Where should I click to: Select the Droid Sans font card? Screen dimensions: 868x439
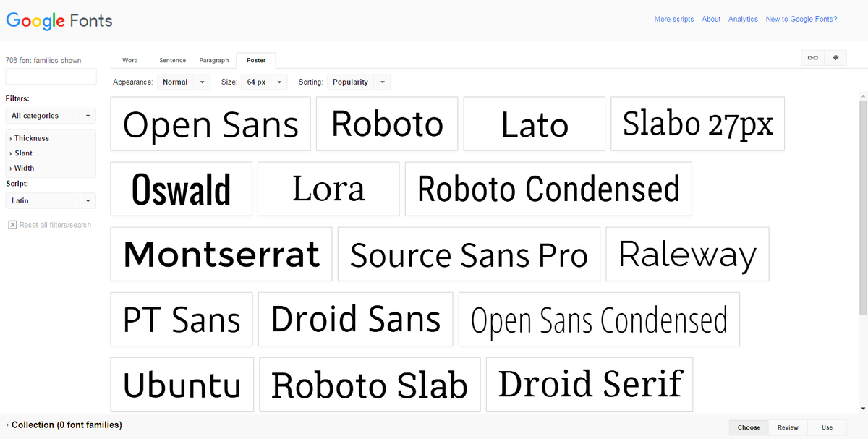(356, 319)
